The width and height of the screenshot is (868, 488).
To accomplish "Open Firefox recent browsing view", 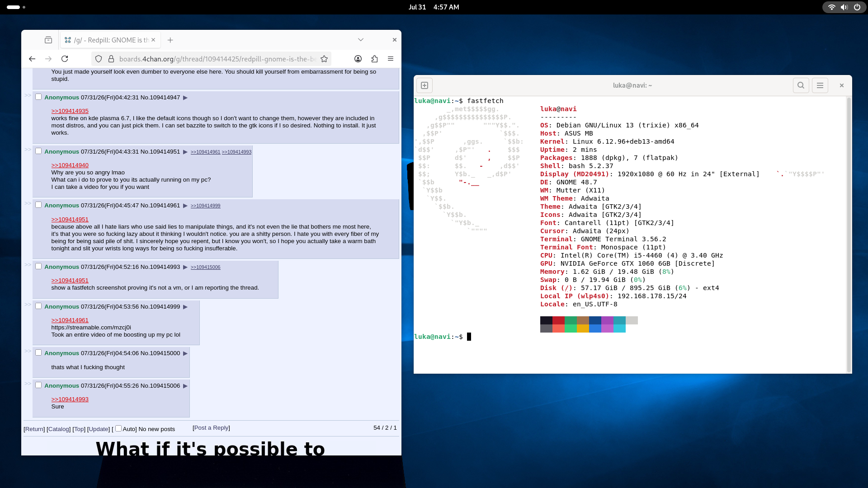I will click(x=48, y=40).
